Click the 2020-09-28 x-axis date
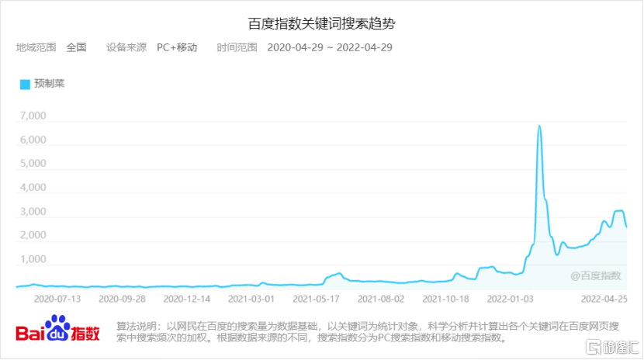Screen dimensions: 644x360 122,299
